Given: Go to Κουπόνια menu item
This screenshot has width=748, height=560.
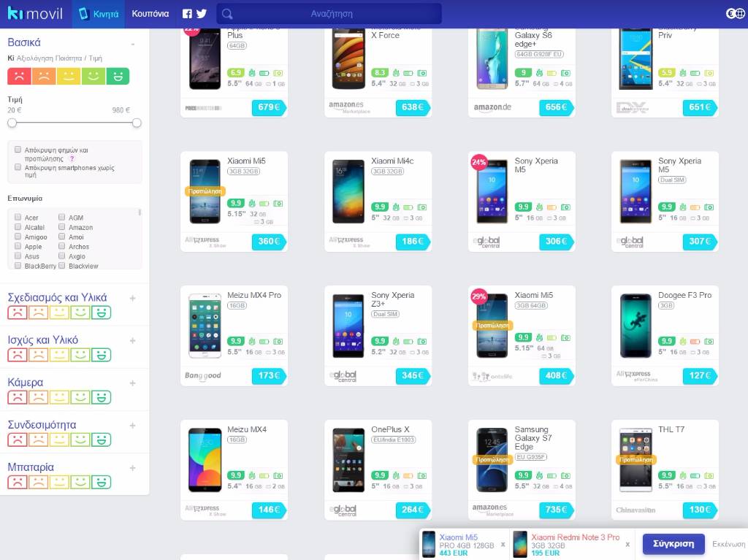Looking at the screenshot, I should [150, 14].
